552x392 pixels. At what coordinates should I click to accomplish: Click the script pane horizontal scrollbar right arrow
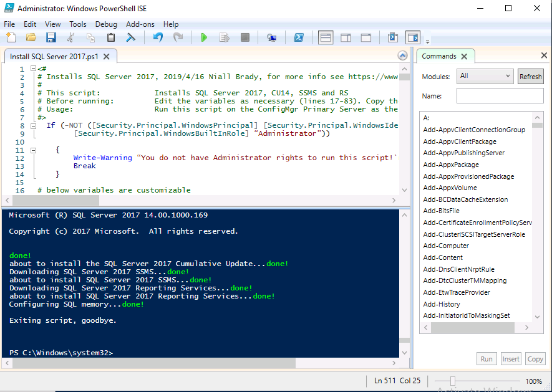394,200
